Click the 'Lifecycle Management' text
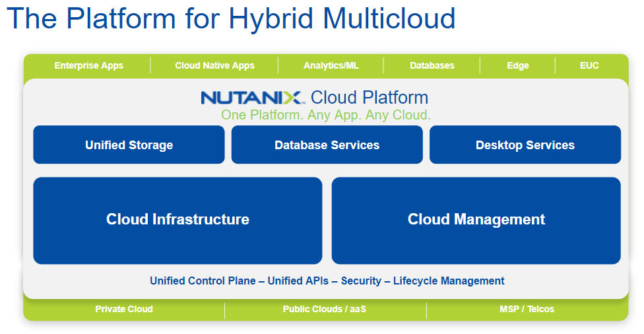This screenshot has width=644, height=334. coord(449,281)
